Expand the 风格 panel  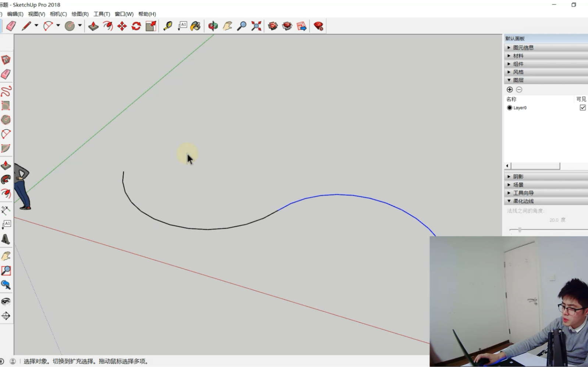click(546, 72)
